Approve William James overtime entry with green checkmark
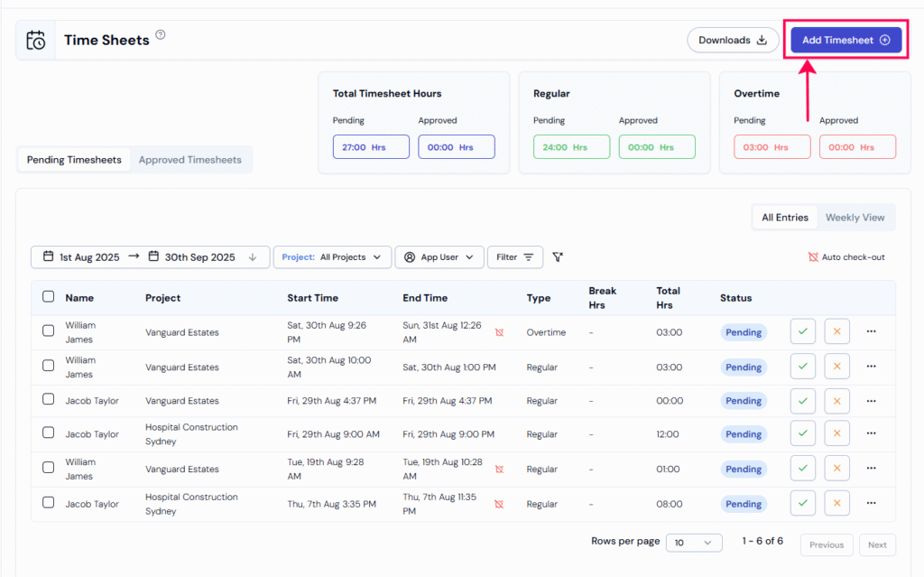The height and width of the screenshot is (577, 924). coord(801,331)
